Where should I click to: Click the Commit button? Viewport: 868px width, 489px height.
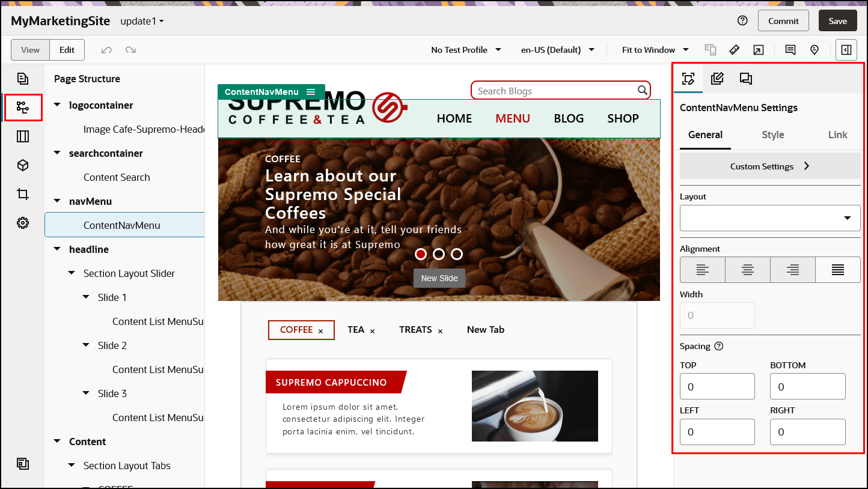coord(783,20)
